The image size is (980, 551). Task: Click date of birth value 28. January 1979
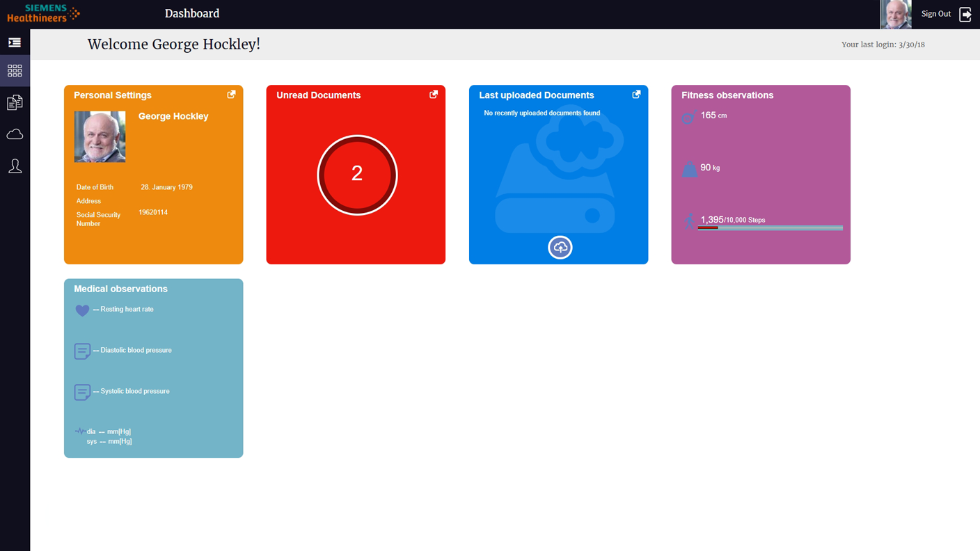point(167,187)
